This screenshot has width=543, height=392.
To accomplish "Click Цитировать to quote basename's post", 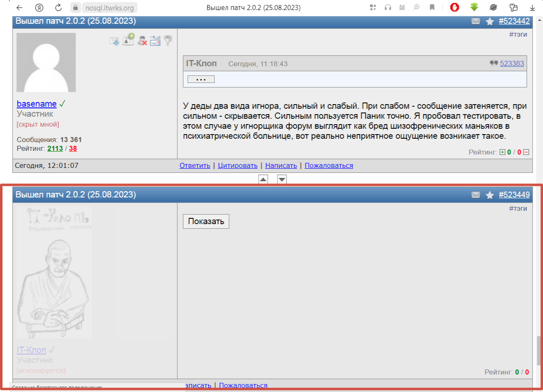I will tap(238, 166).
